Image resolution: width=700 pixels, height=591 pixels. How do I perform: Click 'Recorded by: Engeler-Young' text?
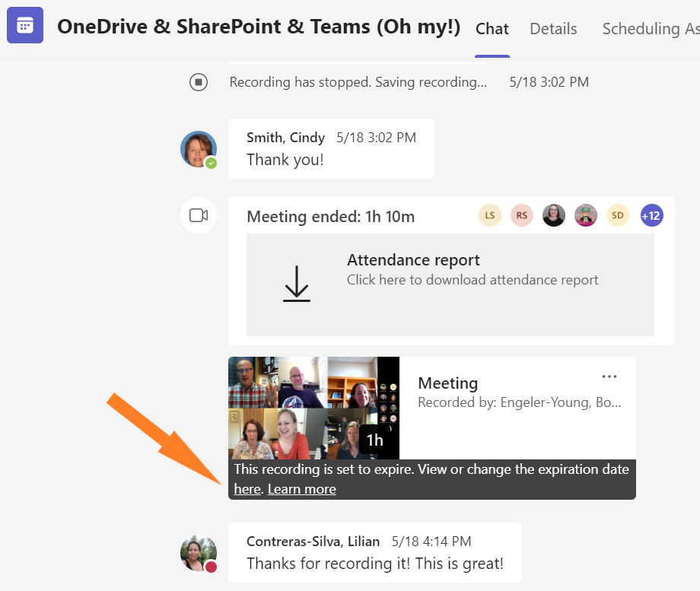[519, 402]
